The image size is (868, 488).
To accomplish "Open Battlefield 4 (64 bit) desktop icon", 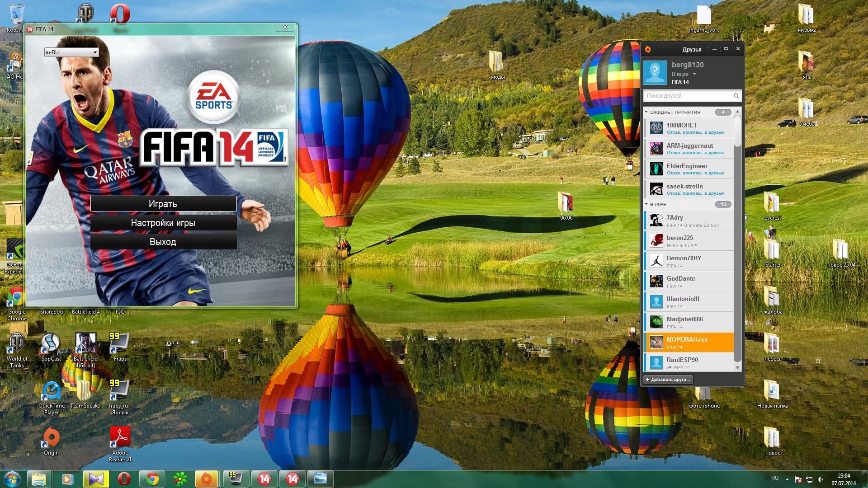I will point(85,351).
